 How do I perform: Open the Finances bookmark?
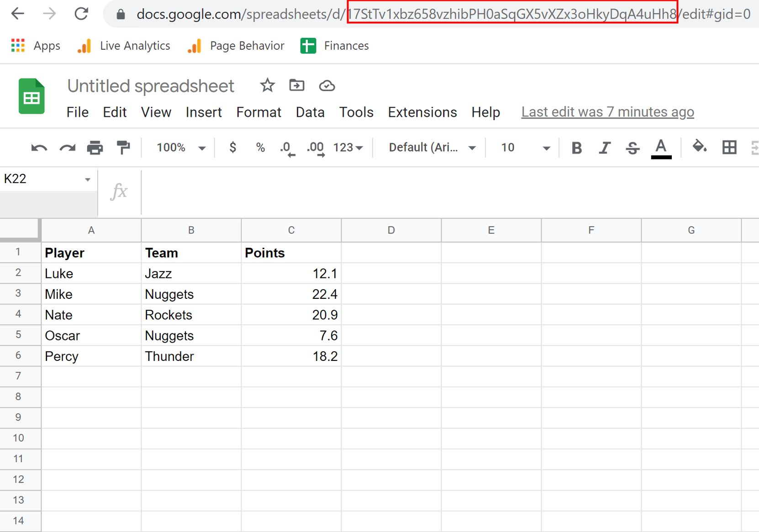pyautogui.click(x=335, y=46)
